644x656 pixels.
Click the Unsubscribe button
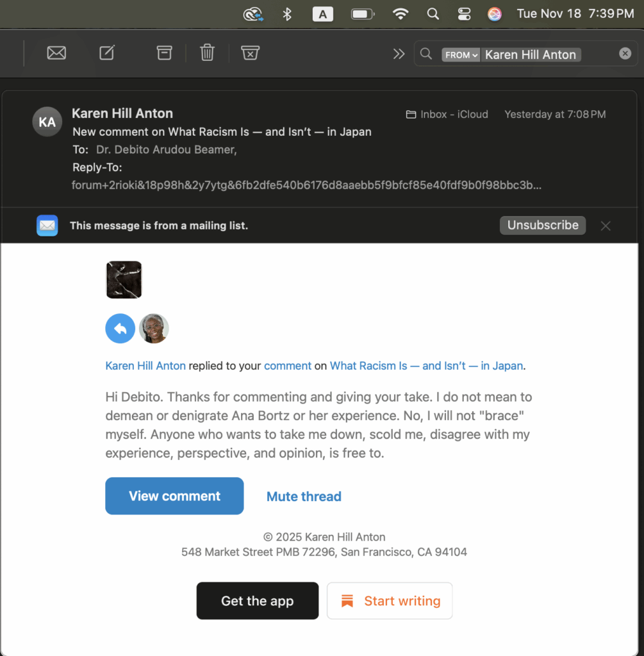[542, 225]
